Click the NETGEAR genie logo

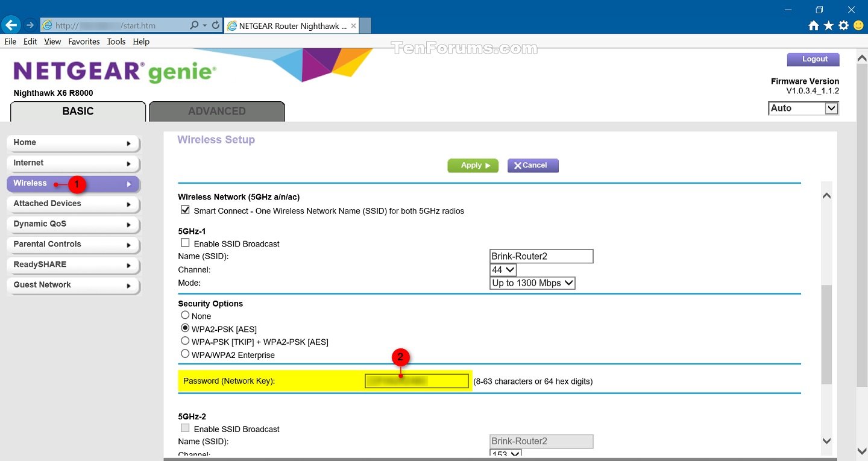click(x=115, y=72)
